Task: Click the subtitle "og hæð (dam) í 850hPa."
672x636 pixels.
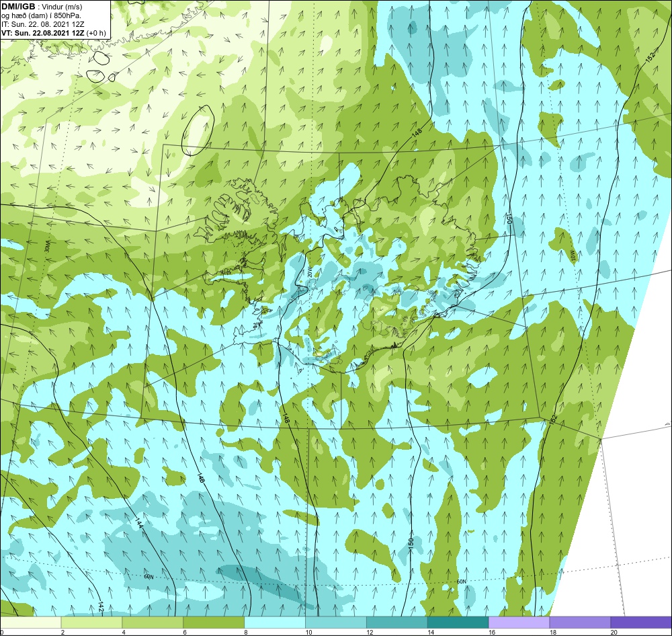Action: point(41,16)
